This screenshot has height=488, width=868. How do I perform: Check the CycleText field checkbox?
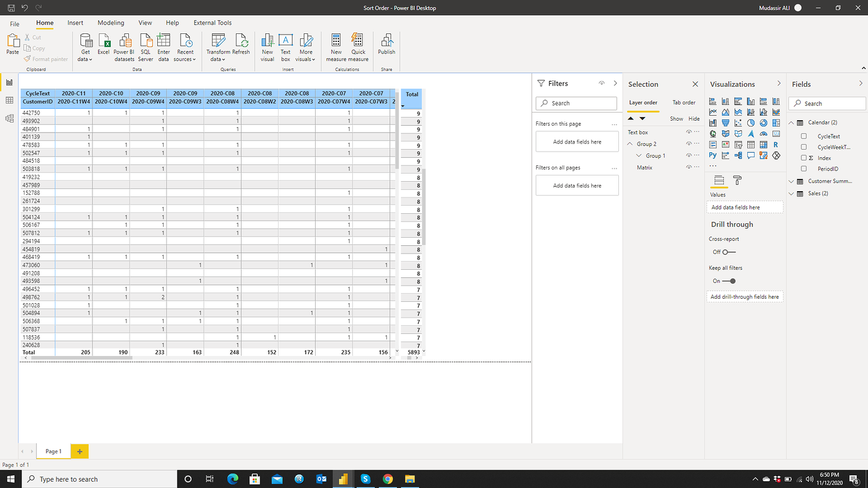803,136
